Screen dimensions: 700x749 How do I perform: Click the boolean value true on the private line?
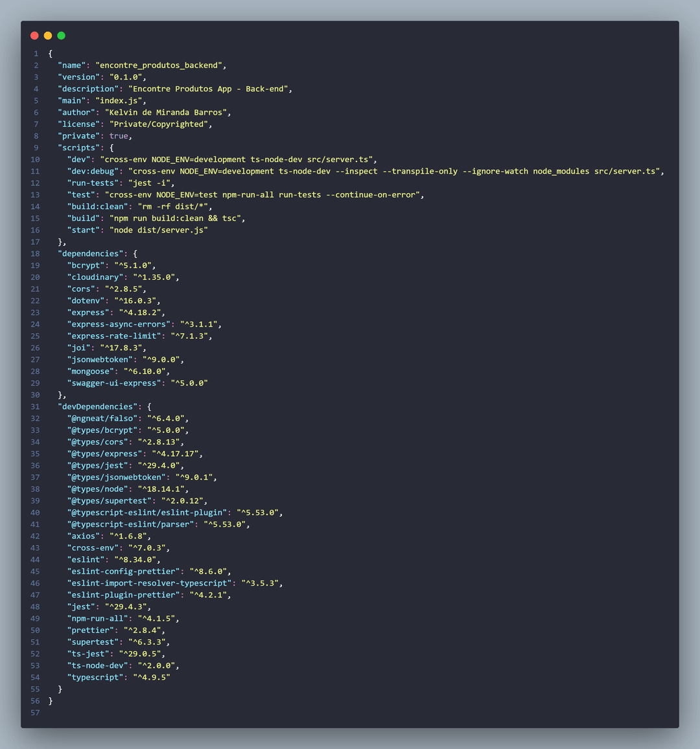(119, 136)
